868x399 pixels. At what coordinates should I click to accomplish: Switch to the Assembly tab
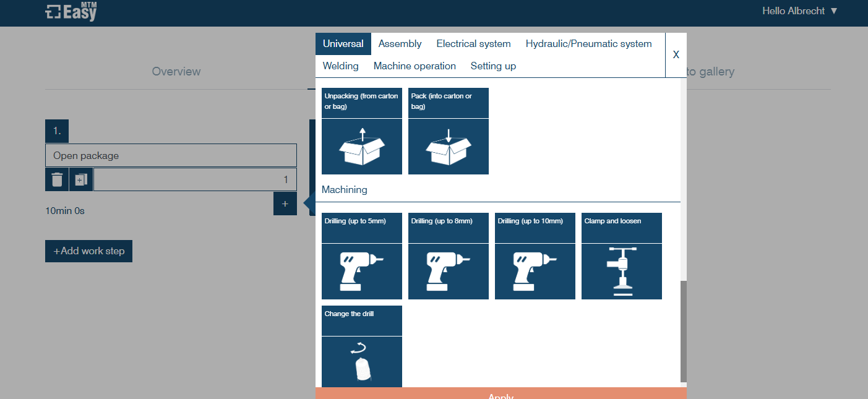click(400, 44)
